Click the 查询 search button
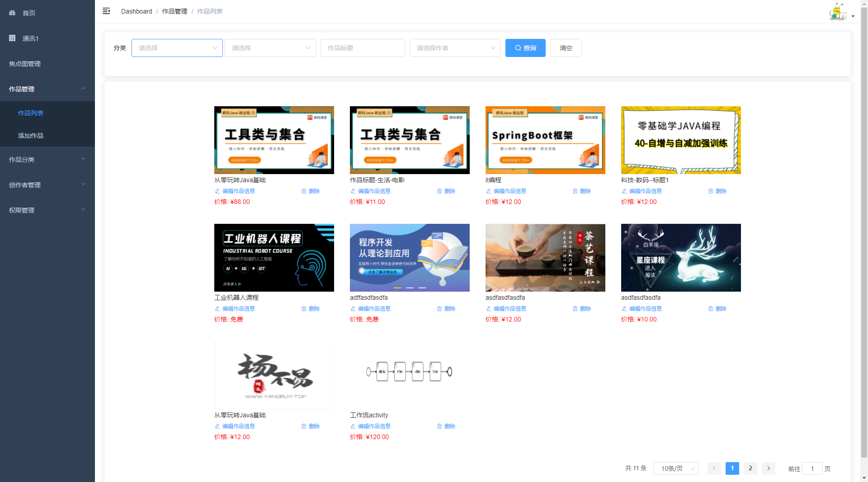 point(525,48)
